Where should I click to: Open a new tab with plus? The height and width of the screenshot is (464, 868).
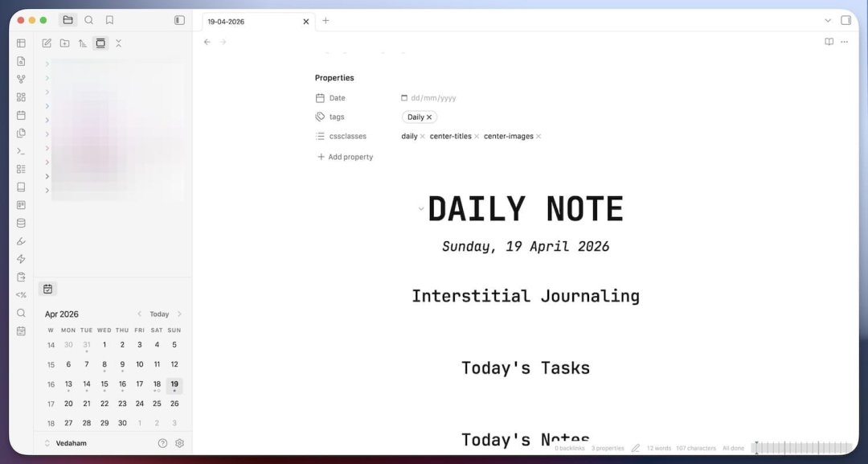click(325, 20)
